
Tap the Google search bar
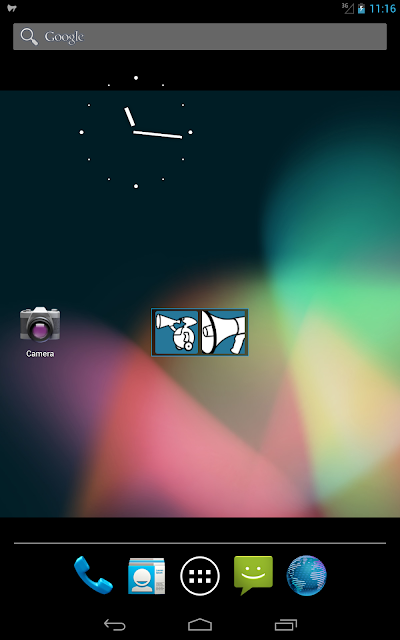(200, 37)
